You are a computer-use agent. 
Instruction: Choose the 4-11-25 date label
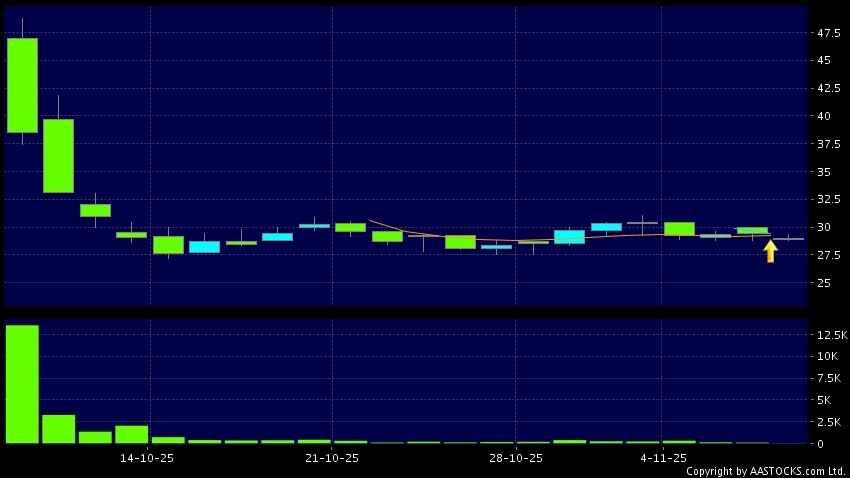point(662,458)
